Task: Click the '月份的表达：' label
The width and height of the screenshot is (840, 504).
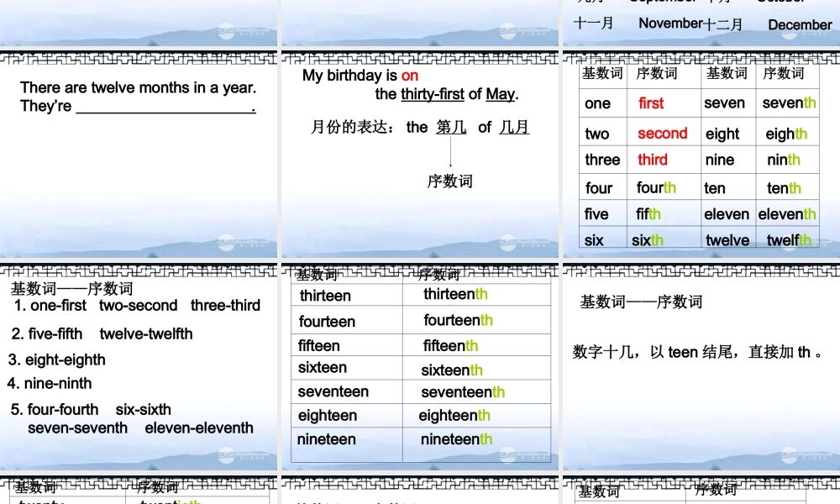Action: (353, 128)
